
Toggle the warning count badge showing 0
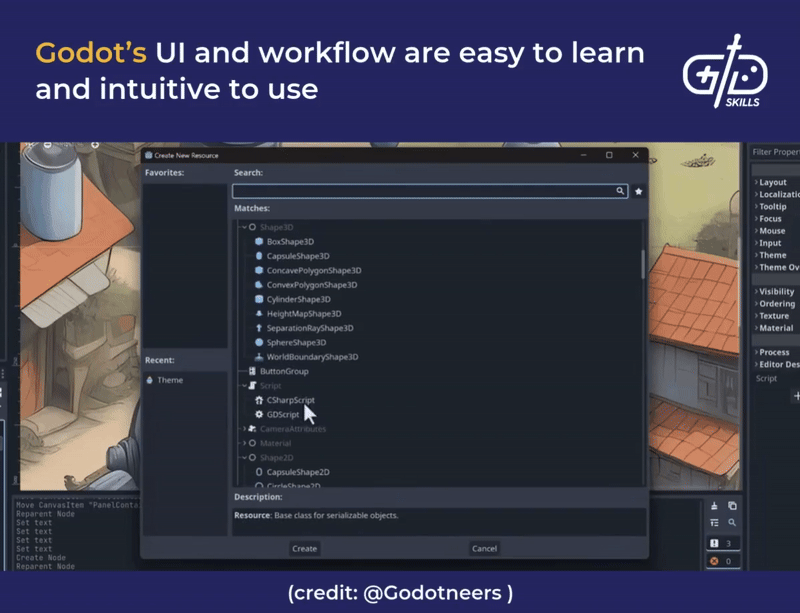721,559
